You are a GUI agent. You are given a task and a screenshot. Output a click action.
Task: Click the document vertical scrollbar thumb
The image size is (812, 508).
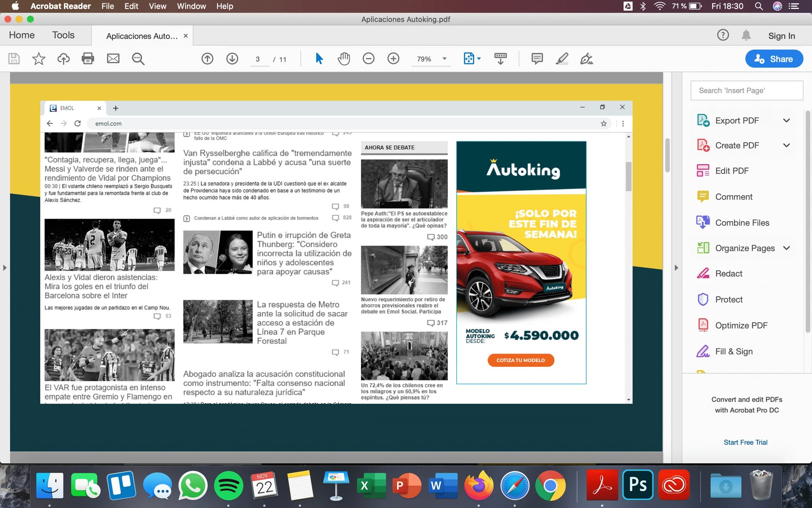(667, 155)
